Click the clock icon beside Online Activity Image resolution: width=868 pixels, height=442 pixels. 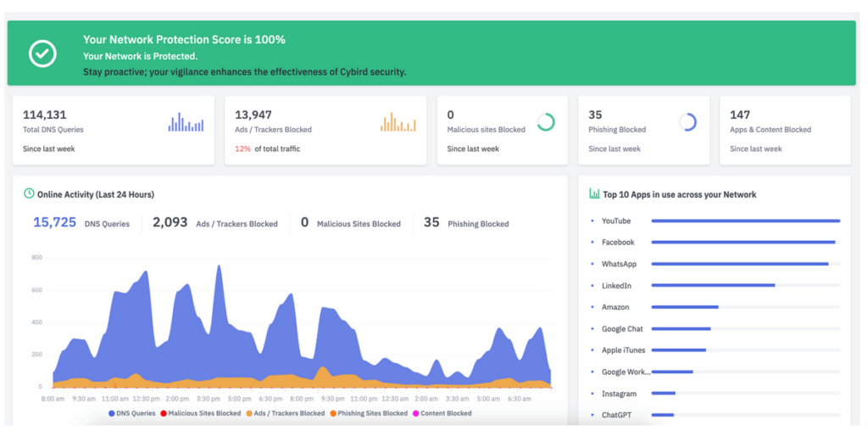tap(29, 194)
